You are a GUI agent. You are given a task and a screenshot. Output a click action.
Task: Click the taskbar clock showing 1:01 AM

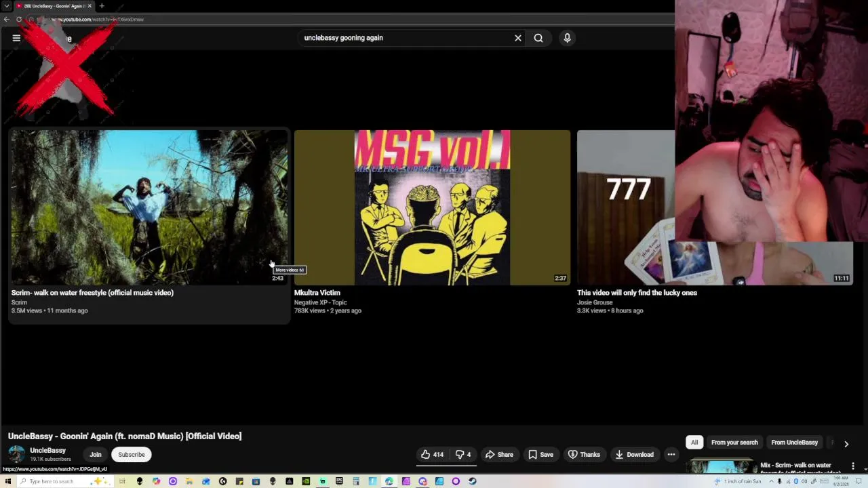click(x=840, y=481)
